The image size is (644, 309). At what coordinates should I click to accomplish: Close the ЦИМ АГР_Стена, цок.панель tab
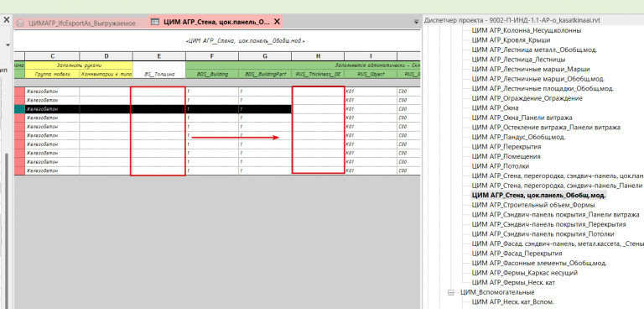pos(278,22)
